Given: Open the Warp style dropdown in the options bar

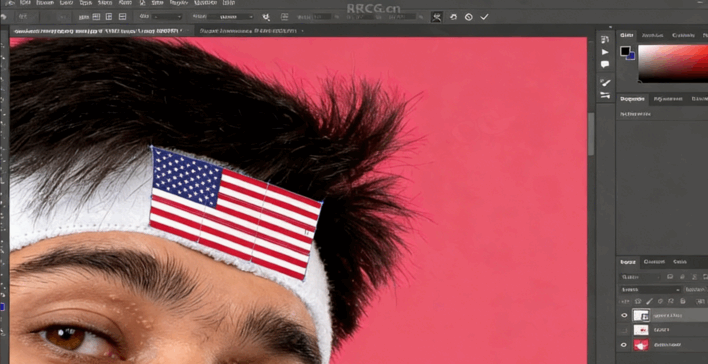Looking at the screenshot, I should [230, 17].
